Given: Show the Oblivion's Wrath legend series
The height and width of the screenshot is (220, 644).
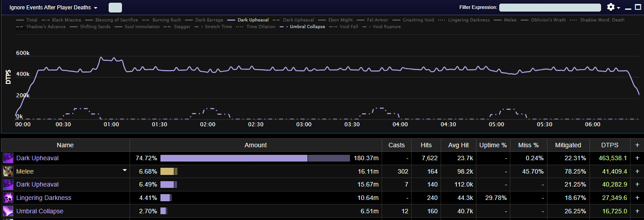Looking at the screenshot, I should click(x=543, y=20).
